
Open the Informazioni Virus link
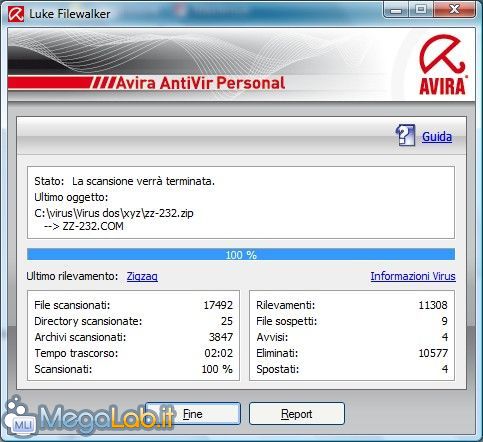coord(413,276)
